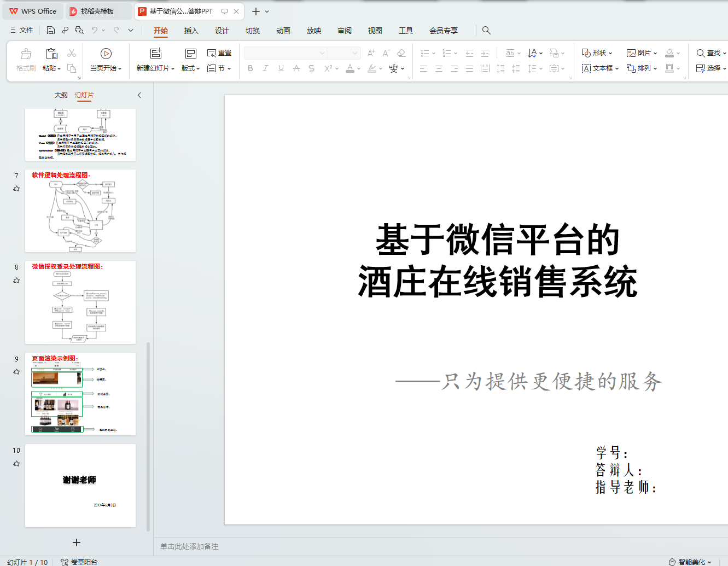Toggle align text right
This screenshot has height=566, width=728.
coord(454,68)
